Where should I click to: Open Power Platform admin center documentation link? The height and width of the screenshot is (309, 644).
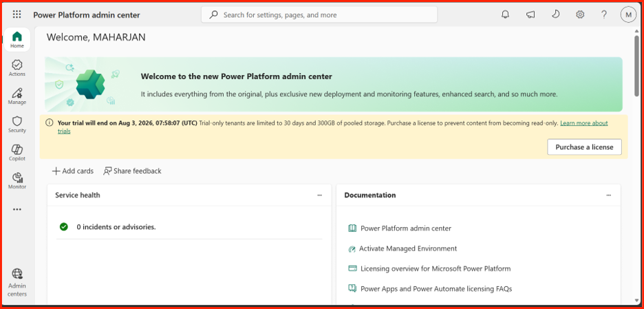point(406,228)
